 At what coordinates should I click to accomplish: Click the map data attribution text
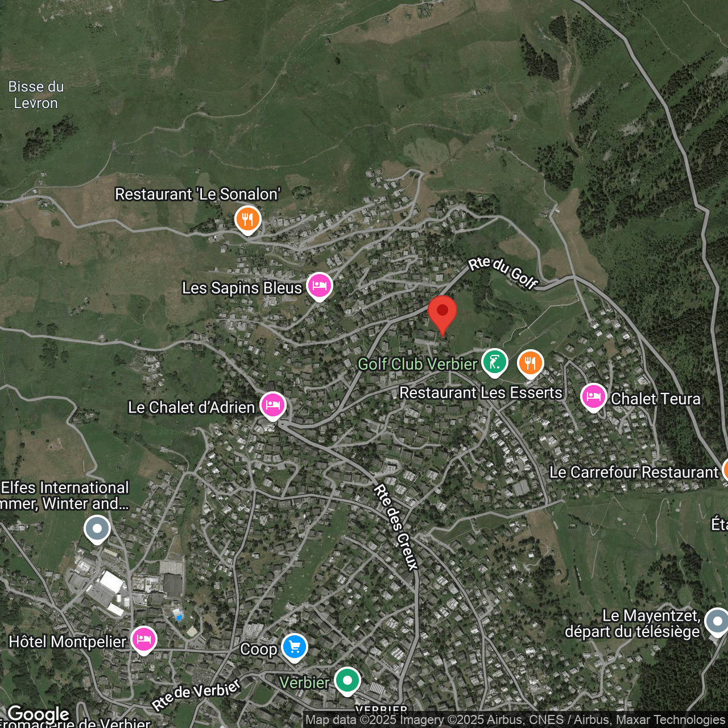pyautogui.click(x=515, y=720)
